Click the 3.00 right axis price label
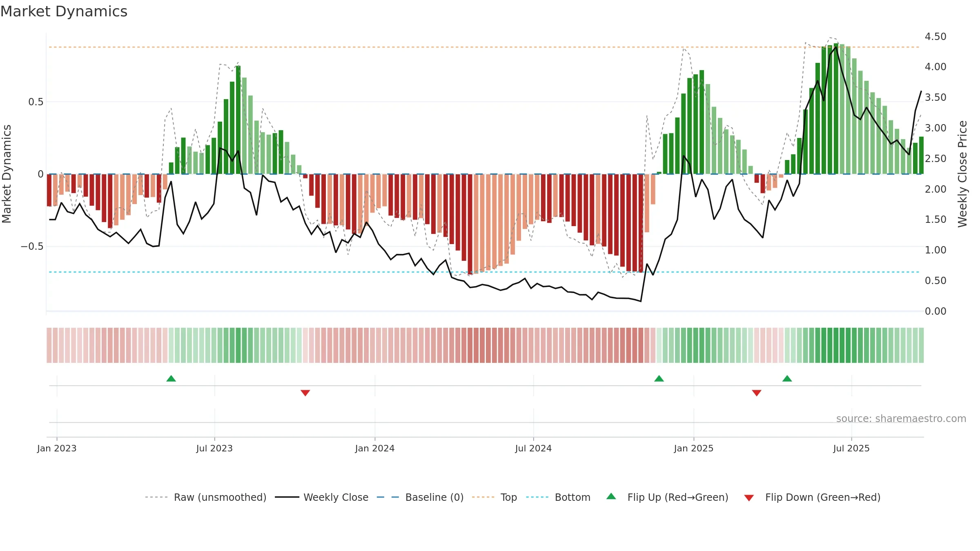This screenshot has height=551, width=980. coord(935,128)
